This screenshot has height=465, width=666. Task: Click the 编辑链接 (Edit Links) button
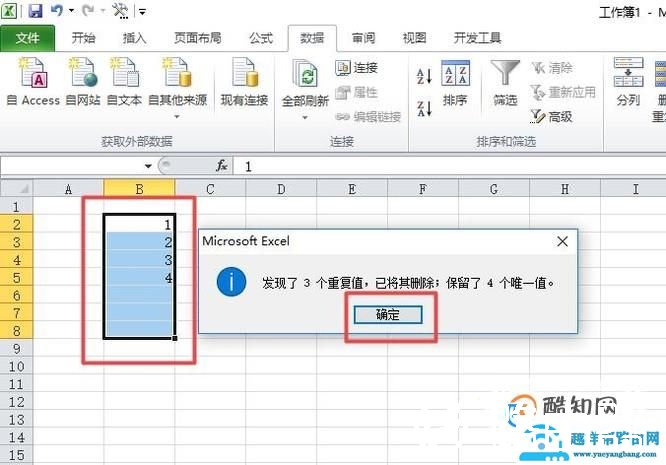[368, 116]
